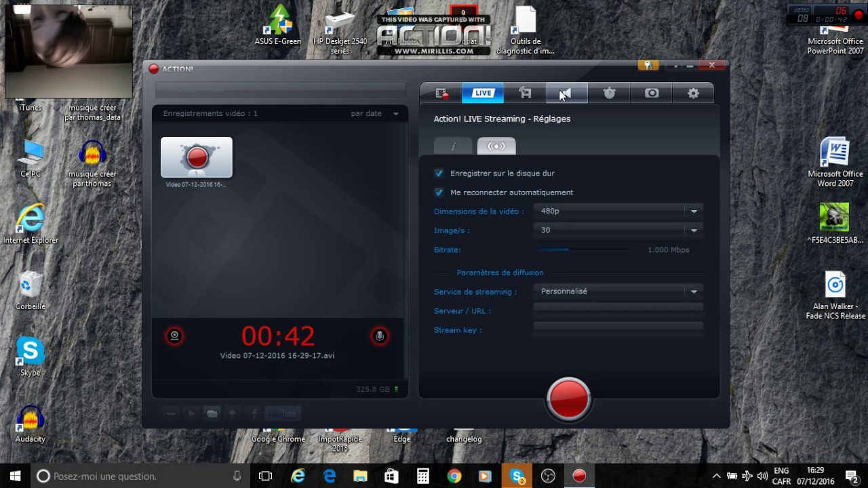
Task: Open the general settings gear tab
Action: 693,93
